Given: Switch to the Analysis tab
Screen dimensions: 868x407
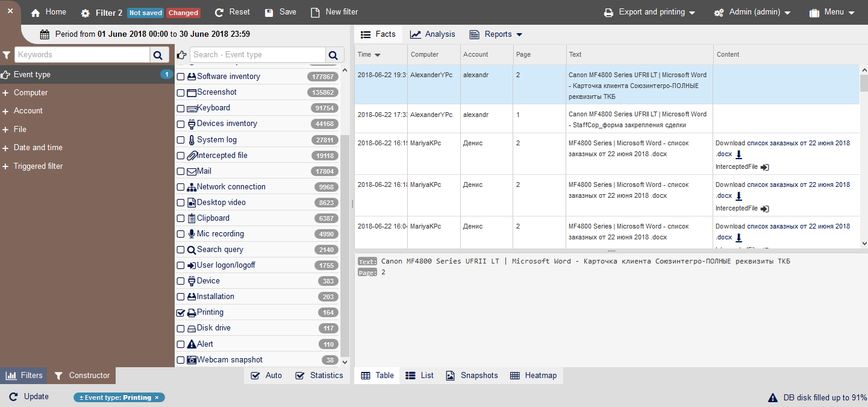Looking at the screenshot, I should pyautogui.click(x=432, y=34).
